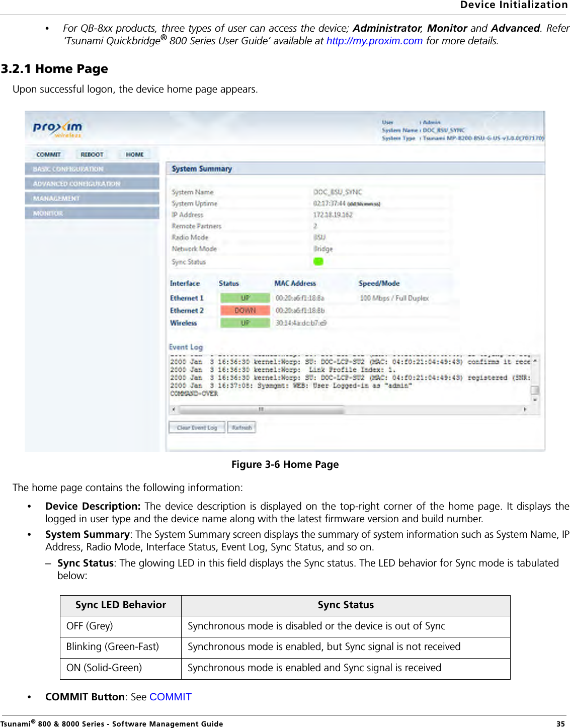Screen dimensions: 570x728
Task: Click the COMMIT button
Action: pyautogui.click(x=48, y=154)
